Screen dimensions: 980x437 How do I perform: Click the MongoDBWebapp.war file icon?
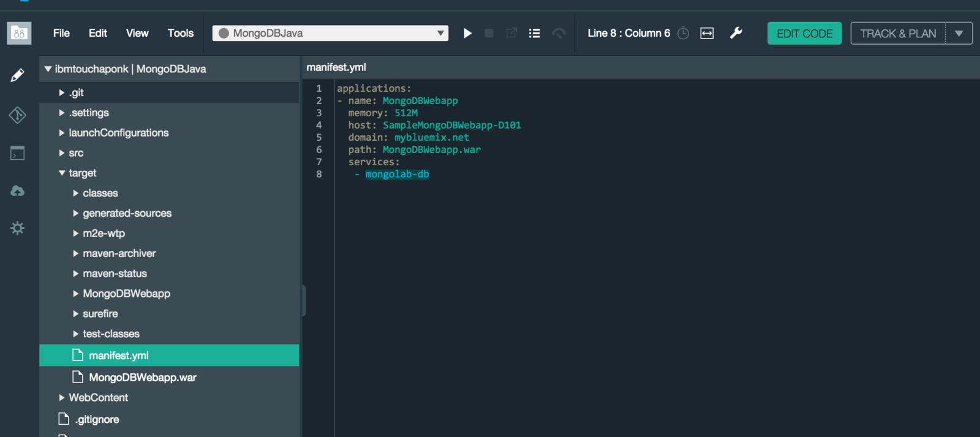77,377
